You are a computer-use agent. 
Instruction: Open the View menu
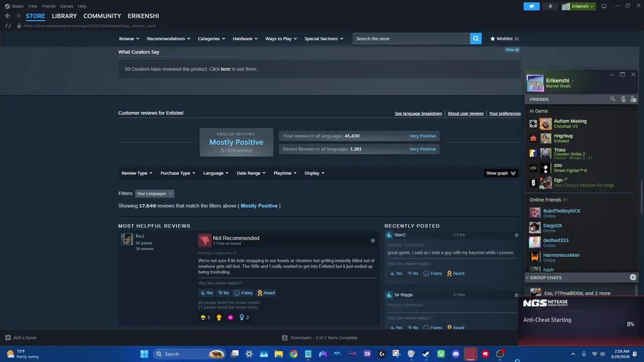click(x=33, y=6)
